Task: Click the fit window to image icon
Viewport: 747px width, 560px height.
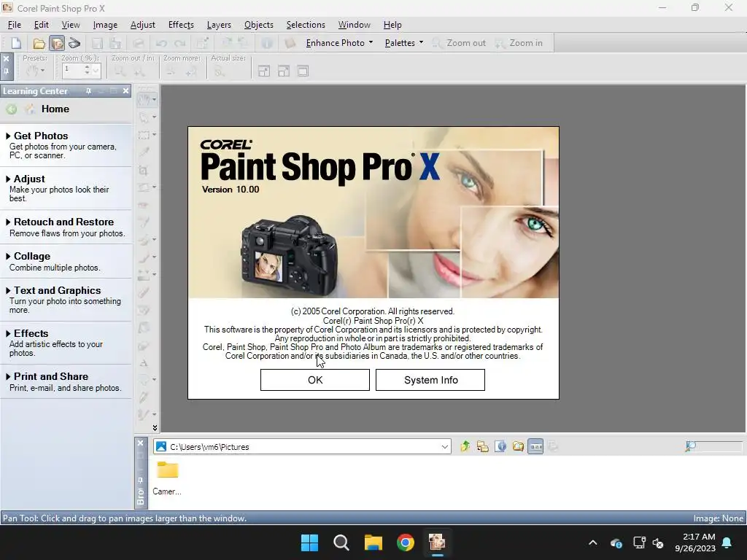Action: tap(264, 71)
